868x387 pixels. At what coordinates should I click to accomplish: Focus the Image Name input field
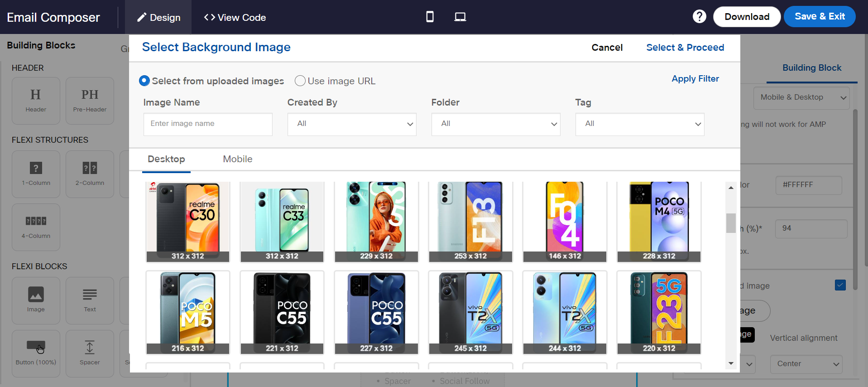coord(208,124)
